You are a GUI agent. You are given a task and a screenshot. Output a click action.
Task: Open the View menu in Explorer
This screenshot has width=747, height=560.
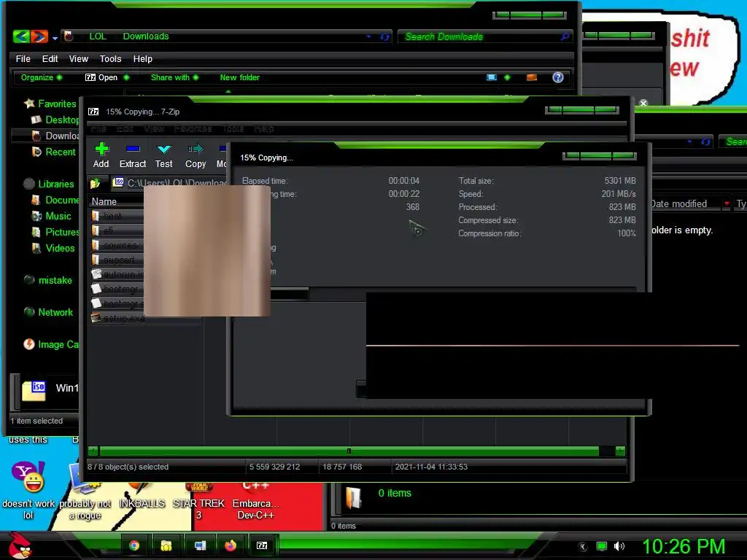pos(79,59)
